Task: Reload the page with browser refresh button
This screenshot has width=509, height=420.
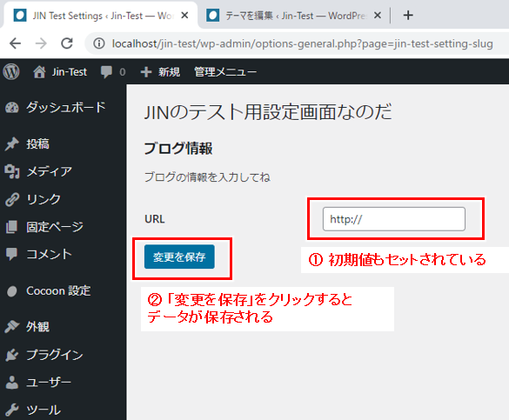Action: click(x=67, y=43)
